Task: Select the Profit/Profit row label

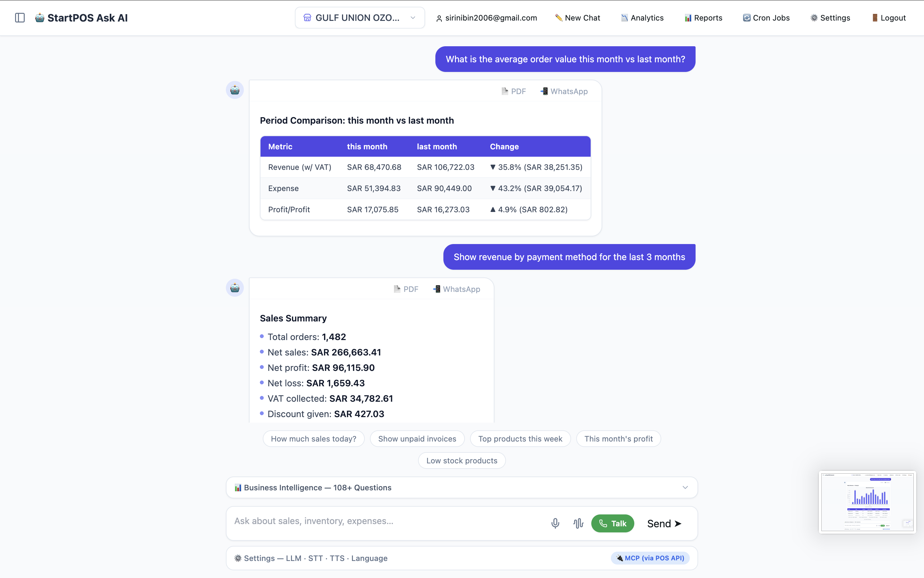Action: 289,209
